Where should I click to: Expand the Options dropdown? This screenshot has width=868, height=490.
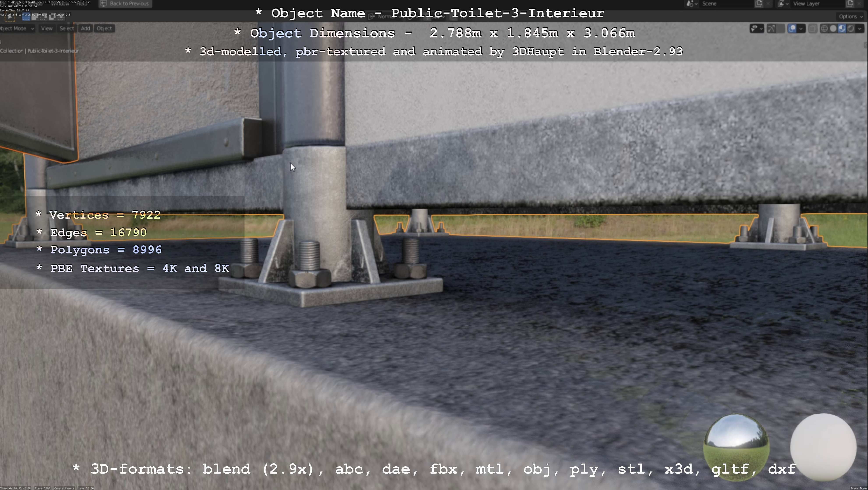[850, 16]
